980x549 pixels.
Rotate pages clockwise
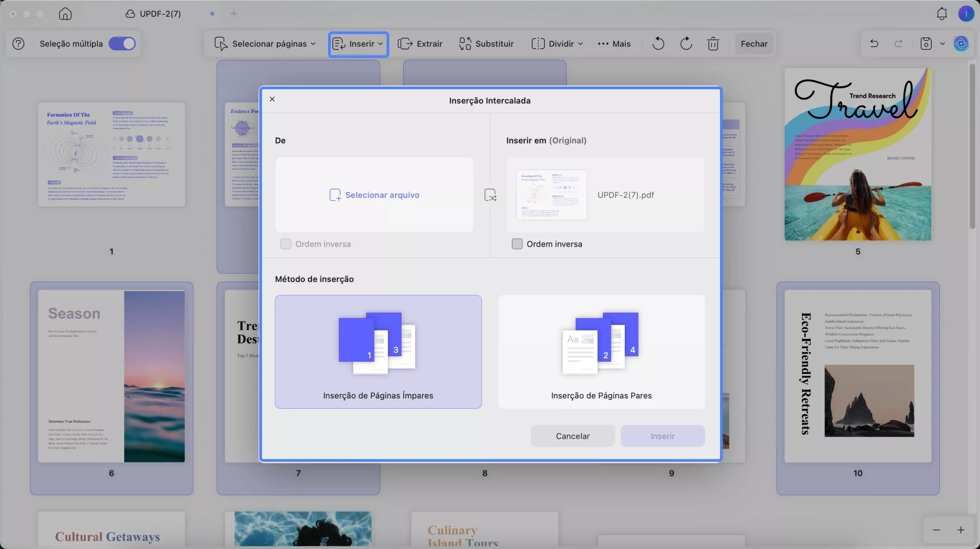tap(686, 44)
